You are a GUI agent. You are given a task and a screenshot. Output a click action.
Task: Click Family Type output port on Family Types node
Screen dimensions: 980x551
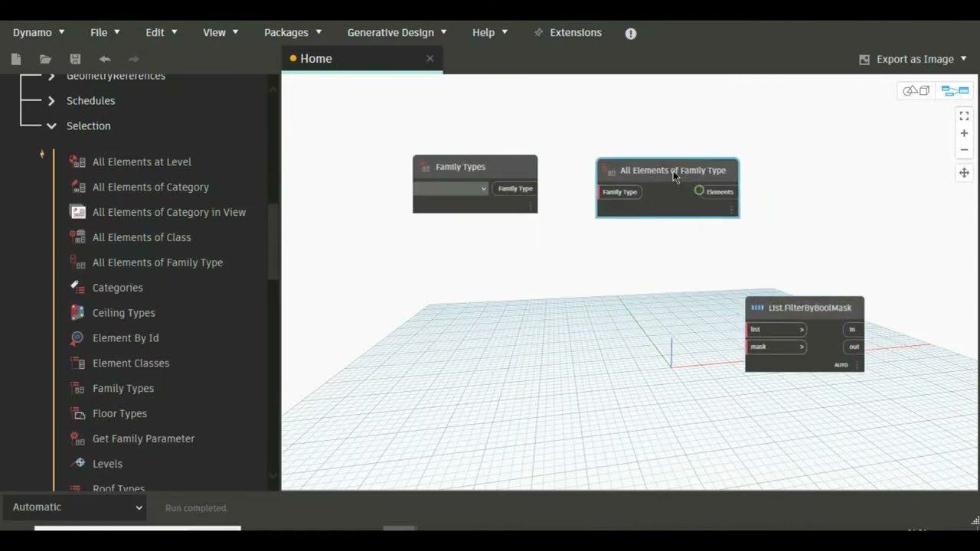coord(514,188)
